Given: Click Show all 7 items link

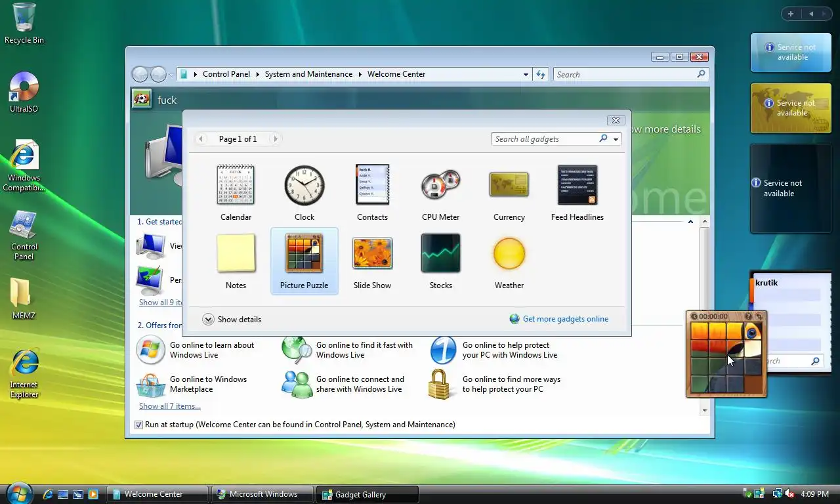Looking at the screenshot, I should (170, 406).
